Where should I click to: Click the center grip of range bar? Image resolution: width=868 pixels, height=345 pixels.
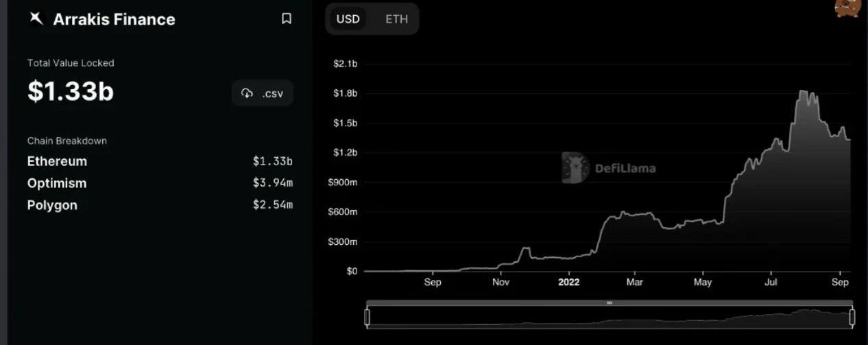tap(610, 302)
